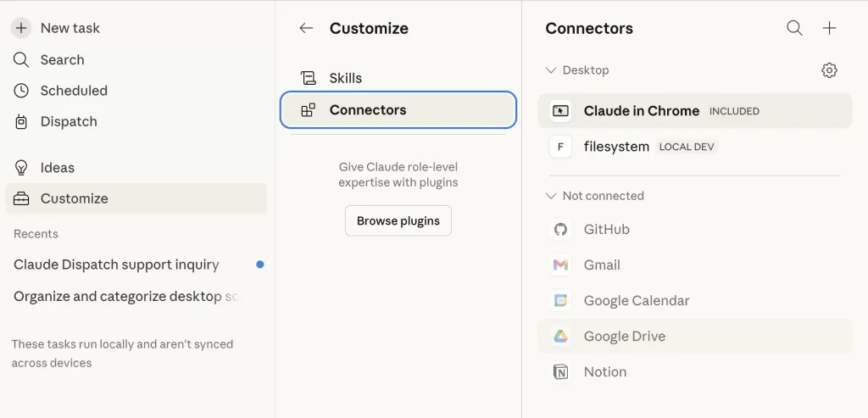Select the Gmail connector
This screenshot has width=868, height=418.
(602, 265)
